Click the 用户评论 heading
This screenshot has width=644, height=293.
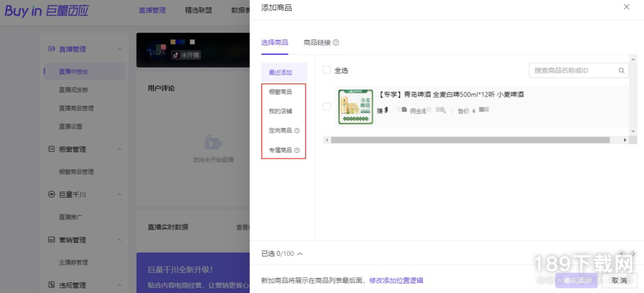pos(161,88)
